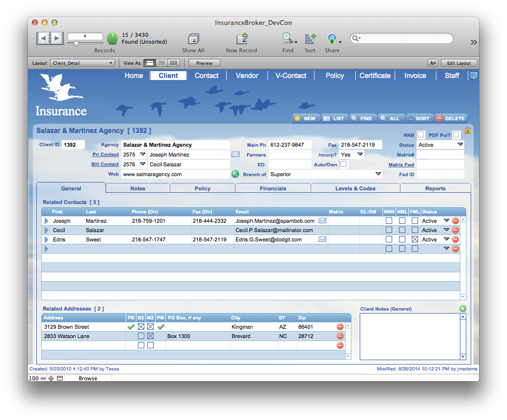507x420 pixels.
Task: Add a client note with green plus
Action: point(462,309)
